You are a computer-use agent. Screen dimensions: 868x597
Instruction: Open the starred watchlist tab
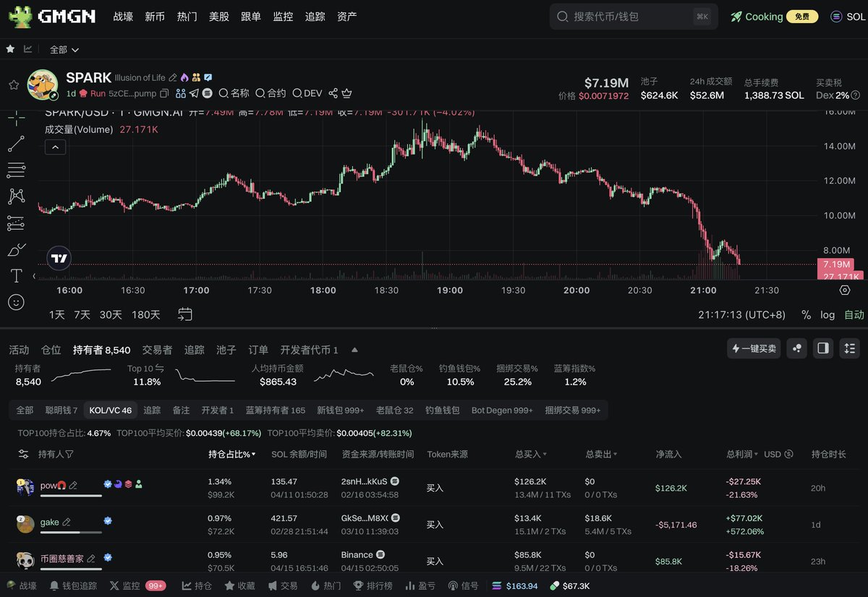[x=10, y=49]
